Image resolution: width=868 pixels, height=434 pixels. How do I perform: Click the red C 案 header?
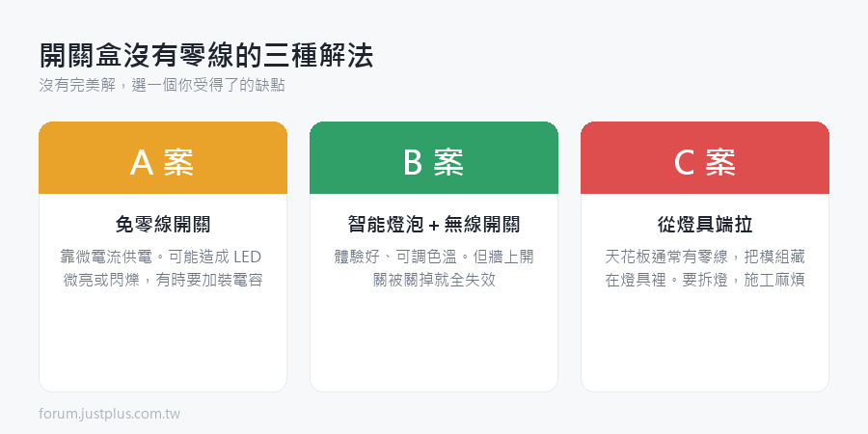tap(705, 158)
